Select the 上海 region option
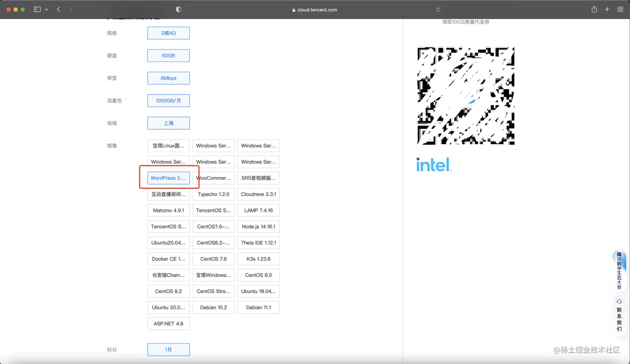This screenshot has width=630, height=364. [x=168, y=123]
